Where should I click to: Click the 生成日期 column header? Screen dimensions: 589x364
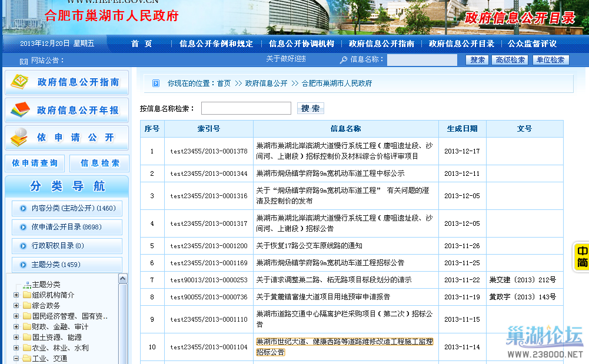[462, 129]
